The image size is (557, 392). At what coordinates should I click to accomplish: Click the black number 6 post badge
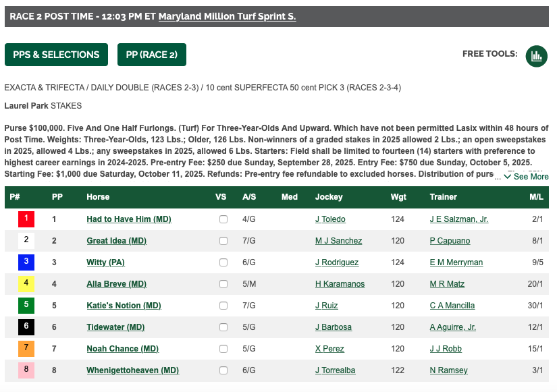(x=26, y=327)
